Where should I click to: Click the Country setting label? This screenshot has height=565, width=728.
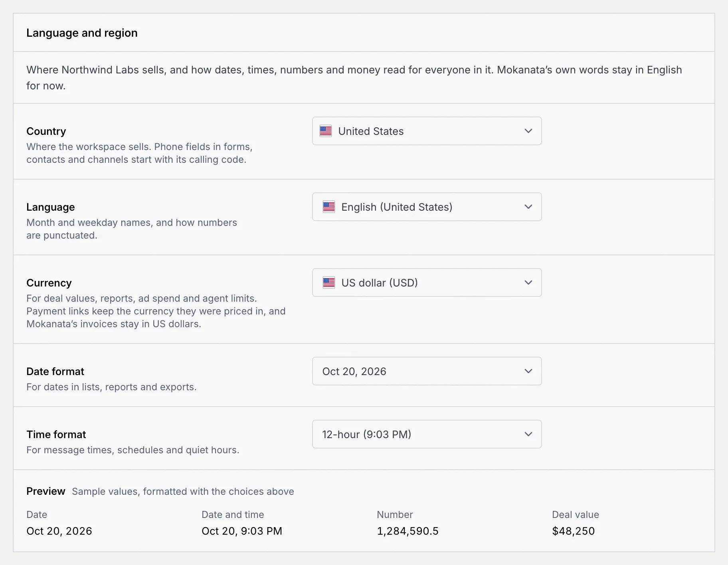46,131
